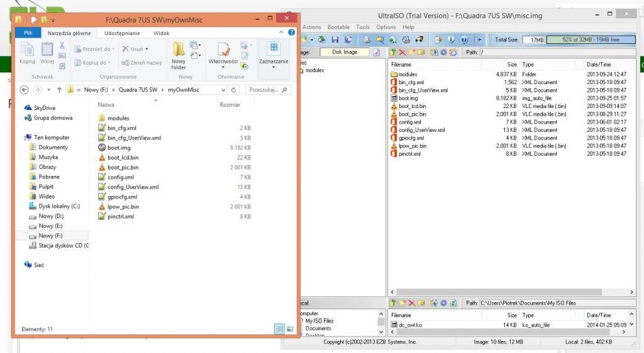The image size is (644, 353).
Task: Open the recent locations dropdown beside the forward arrow
Action: click(x=49, y=90)
